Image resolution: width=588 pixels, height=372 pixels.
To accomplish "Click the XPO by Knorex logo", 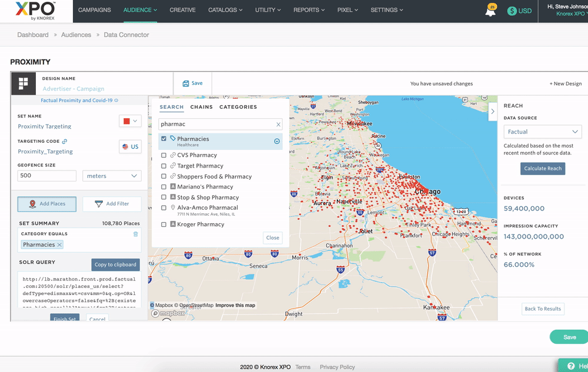I will (36, 11).
